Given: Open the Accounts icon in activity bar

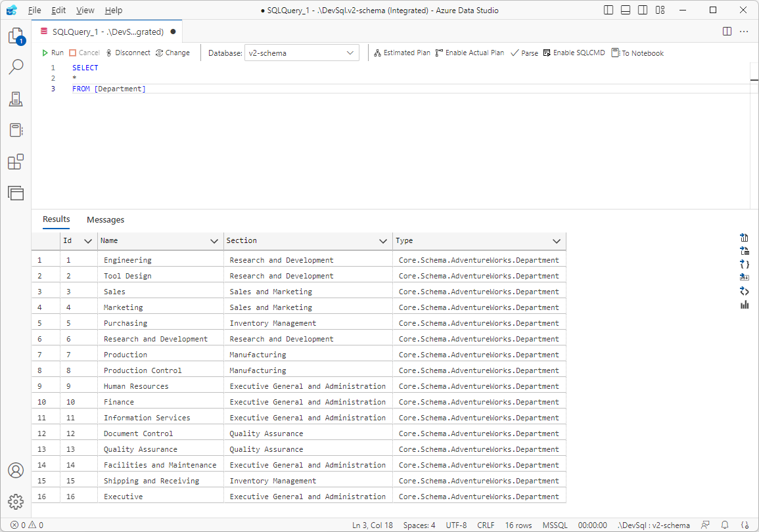Looking at the screenshot, I should (x=16, y=470).
